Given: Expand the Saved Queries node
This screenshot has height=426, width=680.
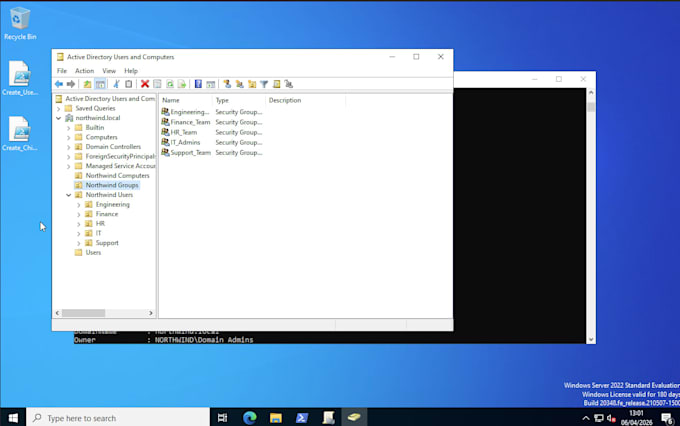Looking at the screenshot, I should pyautogui.click(x=59, y=108).
